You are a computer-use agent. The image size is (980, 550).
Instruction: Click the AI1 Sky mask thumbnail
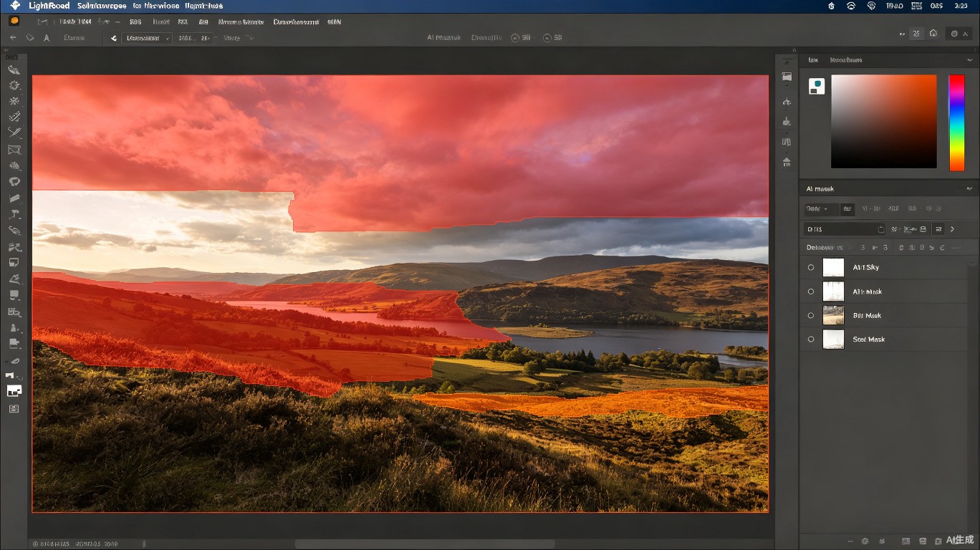[833, 267]
